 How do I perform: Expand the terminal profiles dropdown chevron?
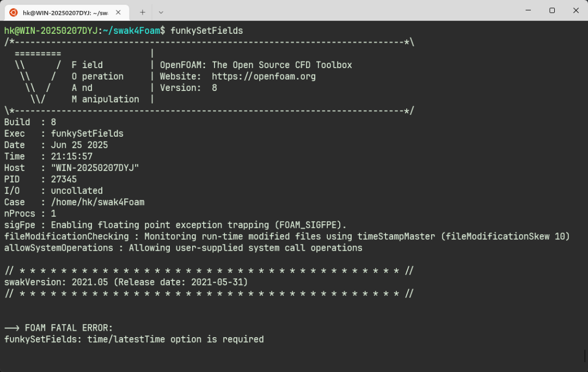click(161, 12)
